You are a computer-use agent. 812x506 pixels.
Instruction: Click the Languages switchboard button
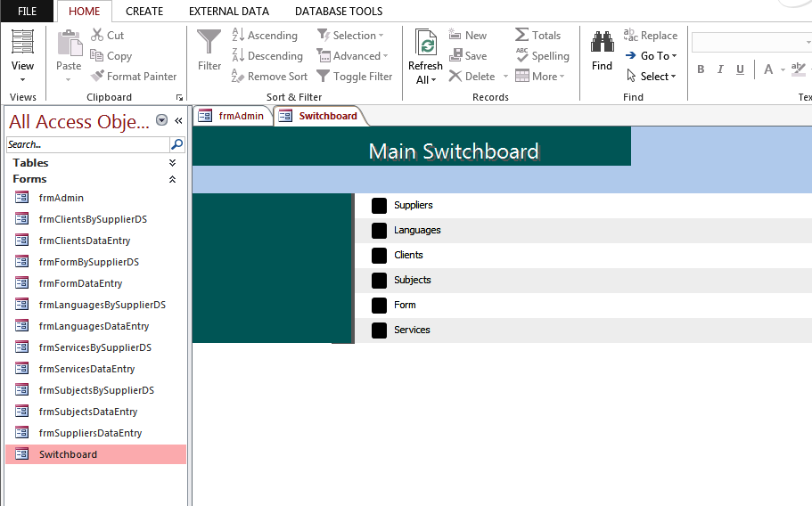click(379, 230)
